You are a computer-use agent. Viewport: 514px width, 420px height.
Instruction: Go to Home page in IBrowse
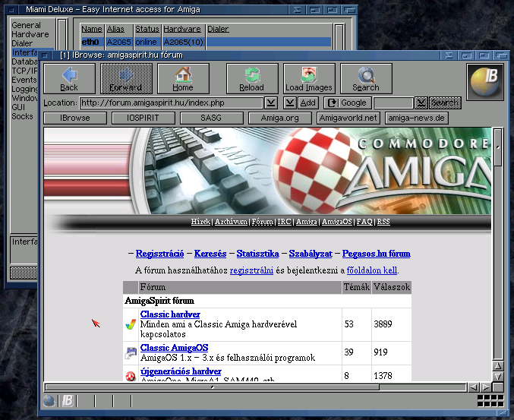(184, 78)
